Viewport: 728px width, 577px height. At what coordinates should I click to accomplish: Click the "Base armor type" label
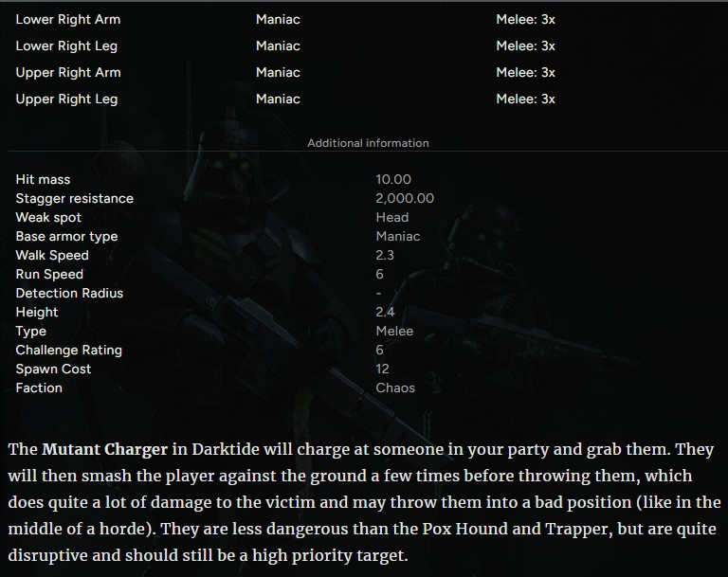(x=66, y=236)
